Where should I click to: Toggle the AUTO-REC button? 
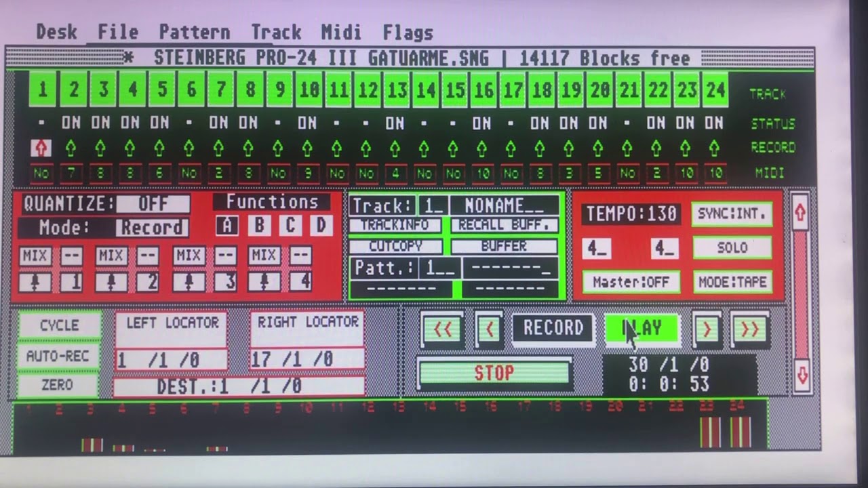[58, 356]
